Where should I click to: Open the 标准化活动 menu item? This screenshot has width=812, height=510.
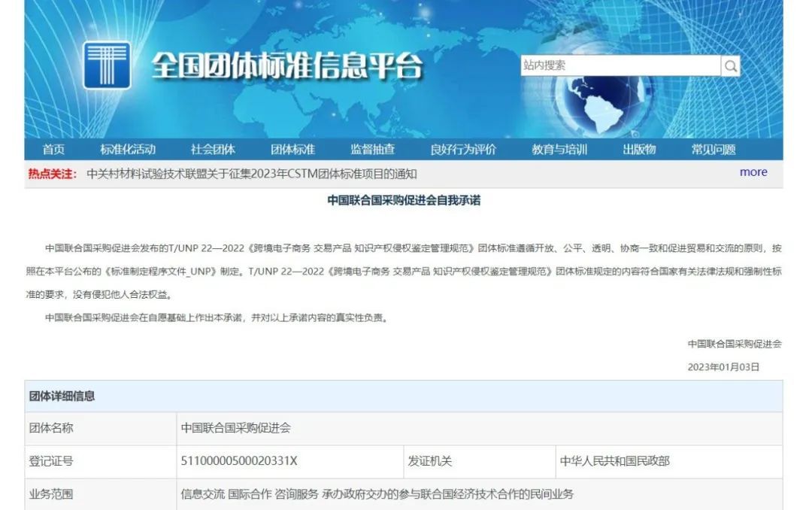(x=127, y=149)
